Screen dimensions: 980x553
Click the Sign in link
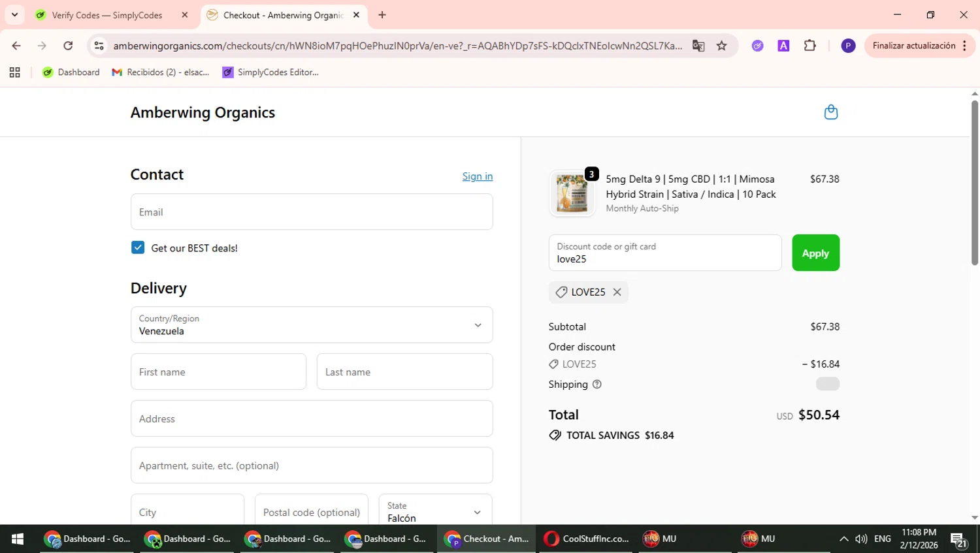tap(478, 176)
